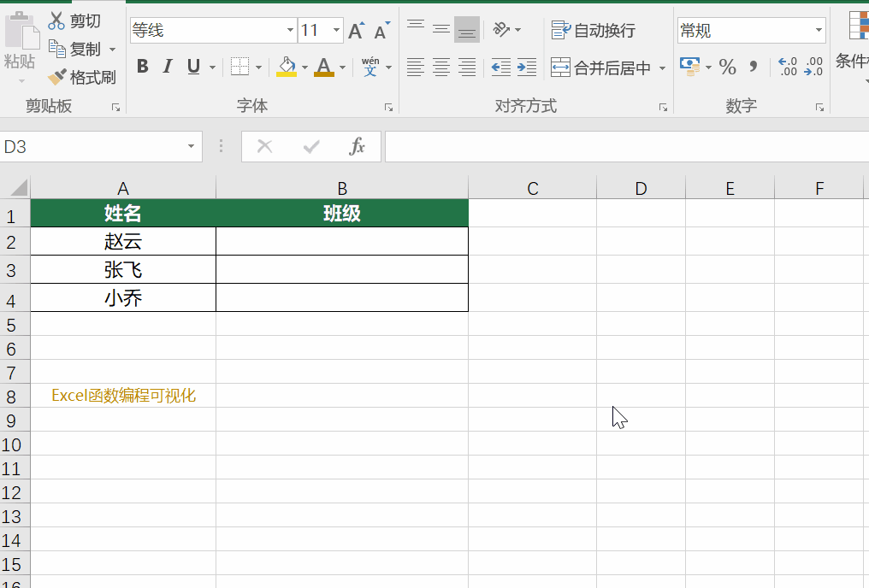869x588 pixels.
Task: Click the cell containing 赵云
Action: click(x=123, y=241)
